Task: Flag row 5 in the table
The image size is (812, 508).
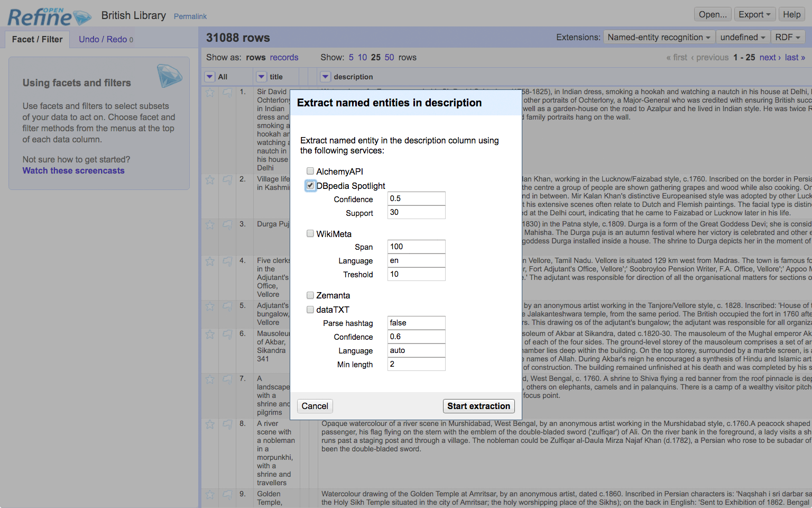Action: point(227,306)
